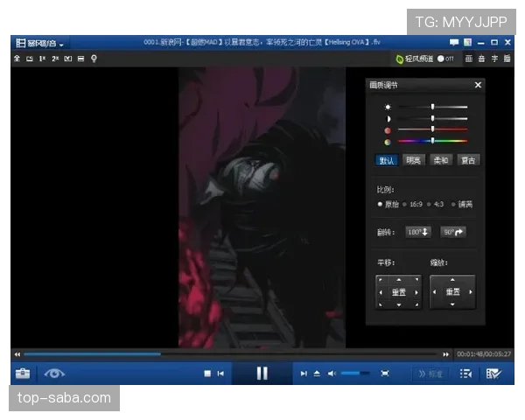The image size is (525, 420).
Task: Flip the video 180° vertically
Action: [x=418, y=232]
